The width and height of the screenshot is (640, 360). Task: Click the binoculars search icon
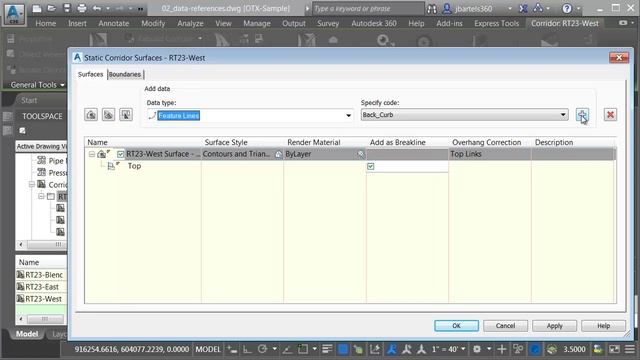[x=432, y=9]
